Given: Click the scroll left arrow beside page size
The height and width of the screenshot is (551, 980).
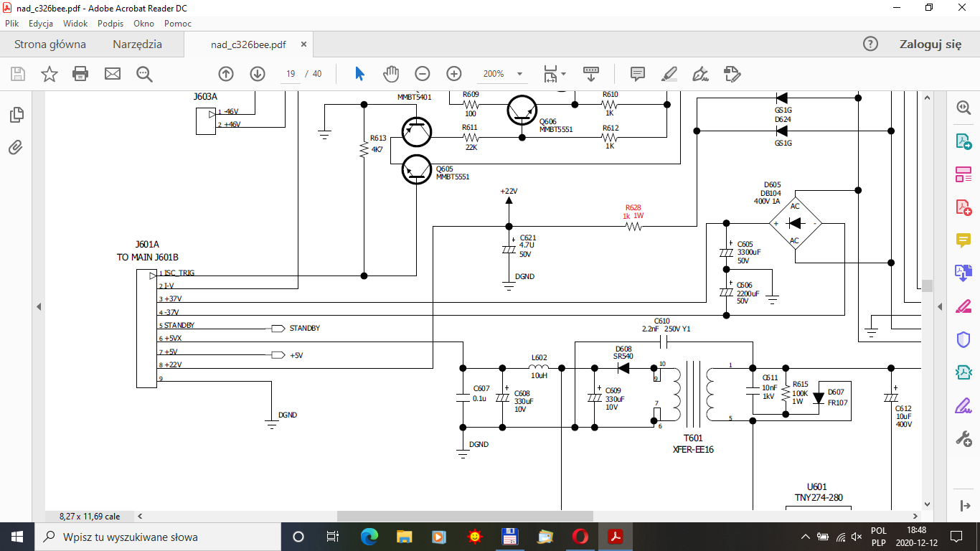Looking at the screenshot, I should click(140, 516).
